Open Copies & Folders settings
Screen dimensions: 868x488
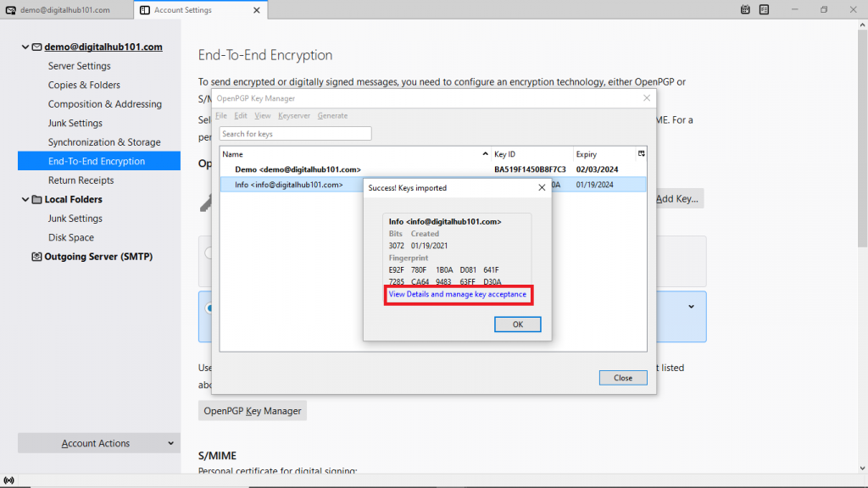tap(84, 85)
